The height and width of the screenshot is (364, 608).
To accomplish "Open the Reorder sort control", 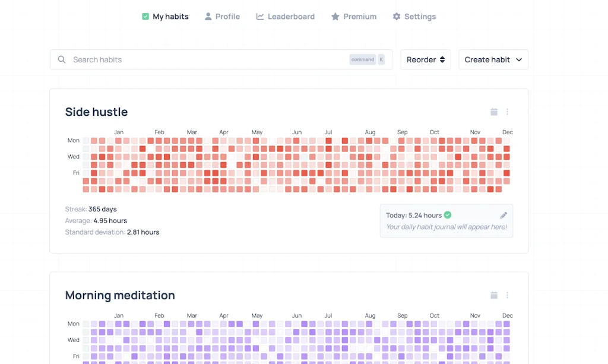I will tap(425, 59).
